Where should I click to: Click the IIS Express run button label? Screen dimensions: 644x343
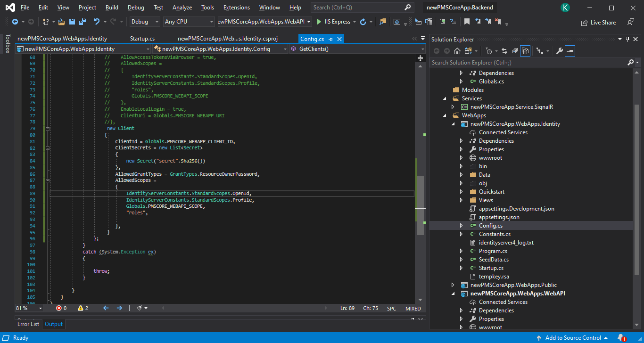[337, 22]
